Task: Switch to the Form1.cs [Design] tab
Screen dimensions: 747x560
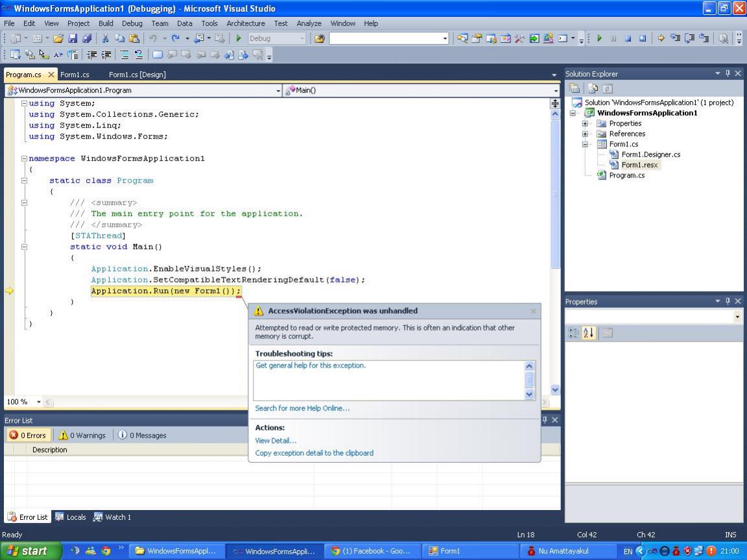Action: (x=137, y=75)
